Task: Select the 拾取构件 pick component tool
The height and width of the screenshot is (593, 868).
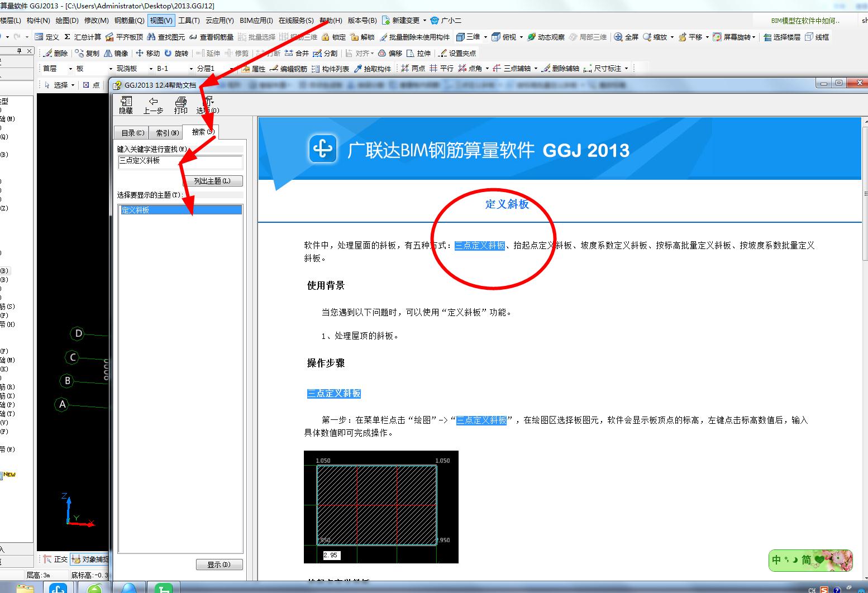Action: (x=372, y=69)
